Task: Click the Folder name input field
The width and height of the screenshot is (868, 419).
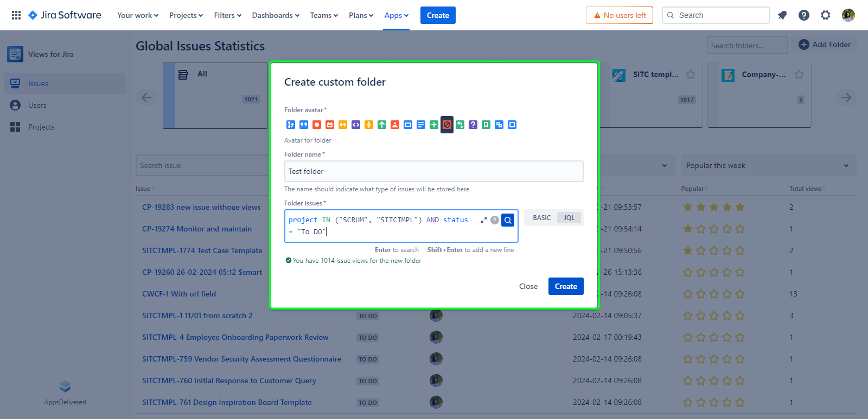Action: (x=433, y=171)
